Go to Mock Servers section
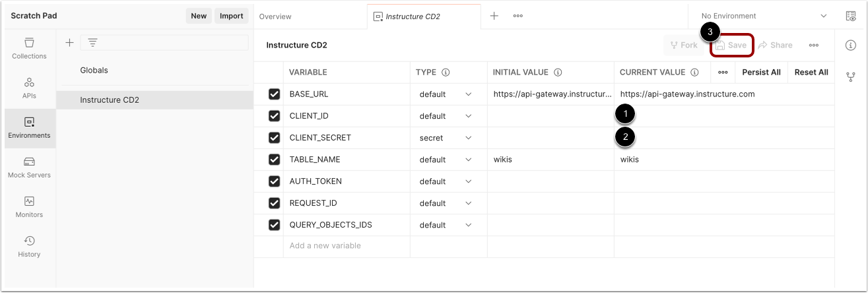Viewport: 868px width, 293px height. 29,167
